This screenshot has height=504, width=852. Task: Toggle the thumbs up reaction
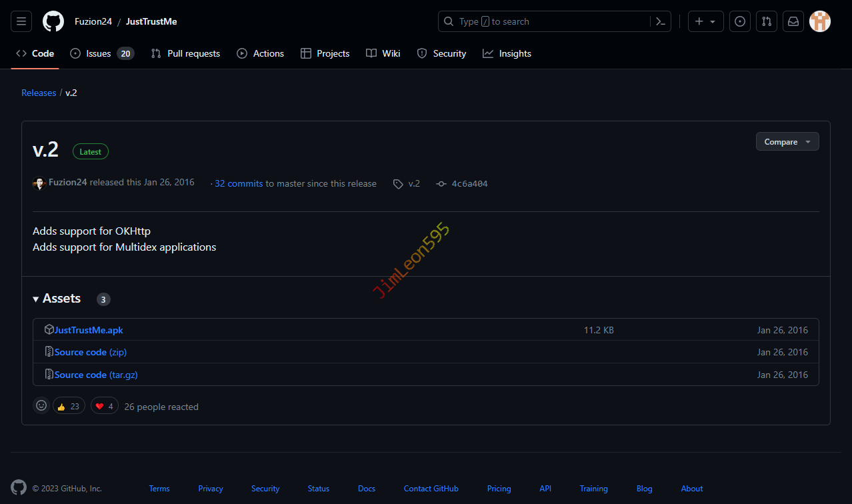pos(69,406)
